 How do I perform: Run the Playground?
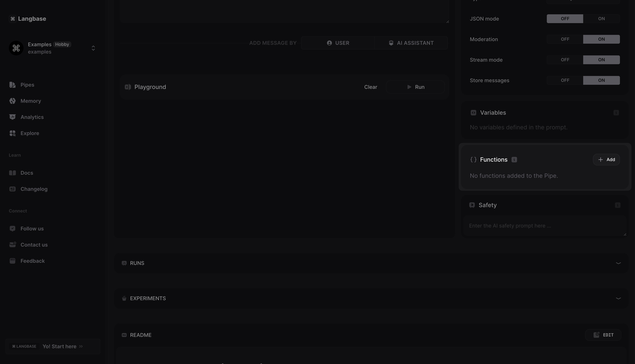415,87
